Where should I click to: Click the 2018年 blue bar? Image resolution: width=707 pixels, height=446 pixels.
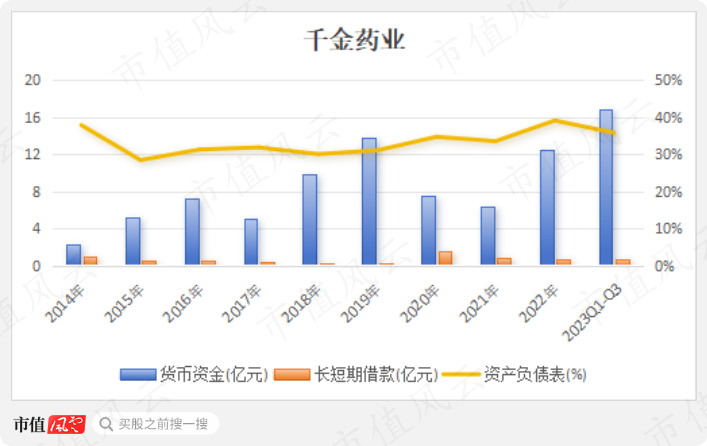(310, 219)
